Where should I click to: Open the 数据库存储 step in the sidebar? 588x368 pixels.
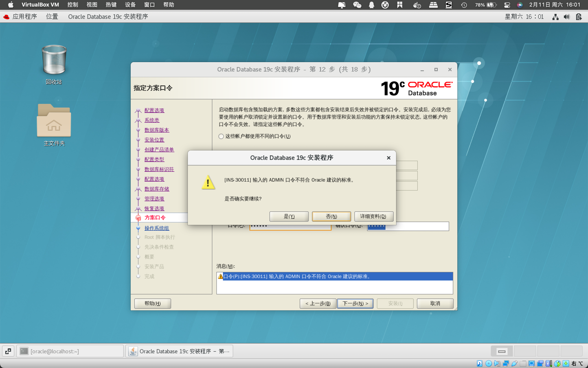[x=157, y=189]
